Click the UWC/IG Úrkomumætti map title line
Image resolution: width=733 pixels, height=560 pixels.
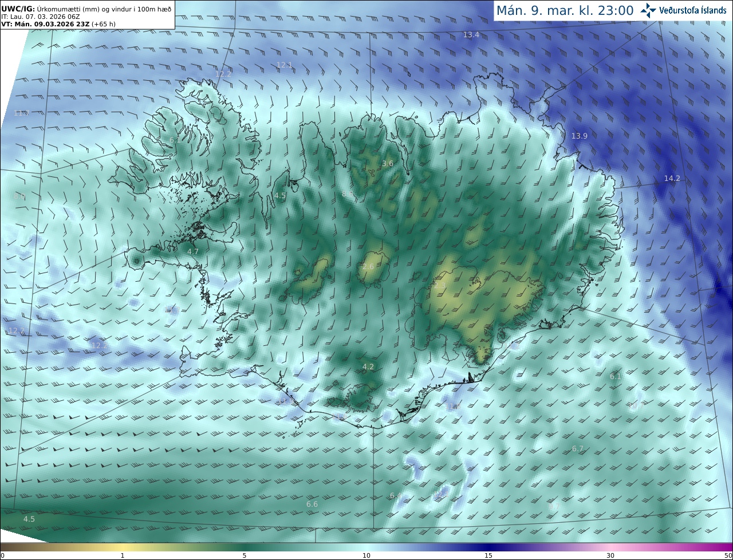tap(86, 9)
